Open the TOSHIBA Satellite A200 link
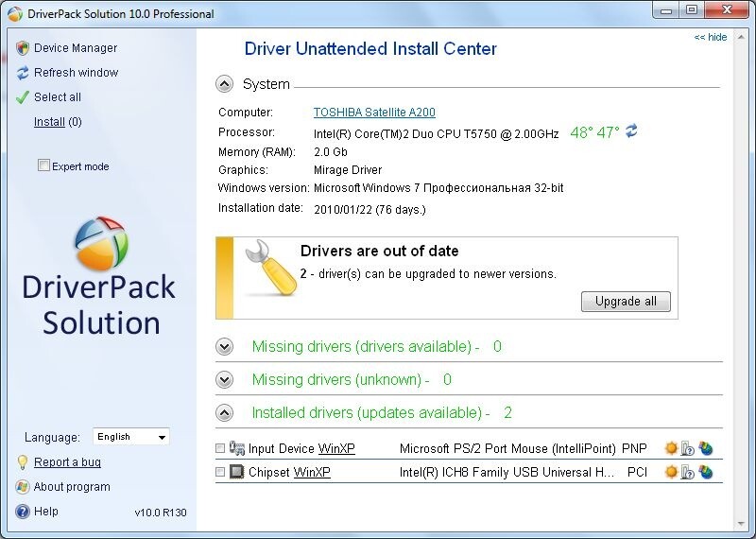756x539 pixels. 374,113
